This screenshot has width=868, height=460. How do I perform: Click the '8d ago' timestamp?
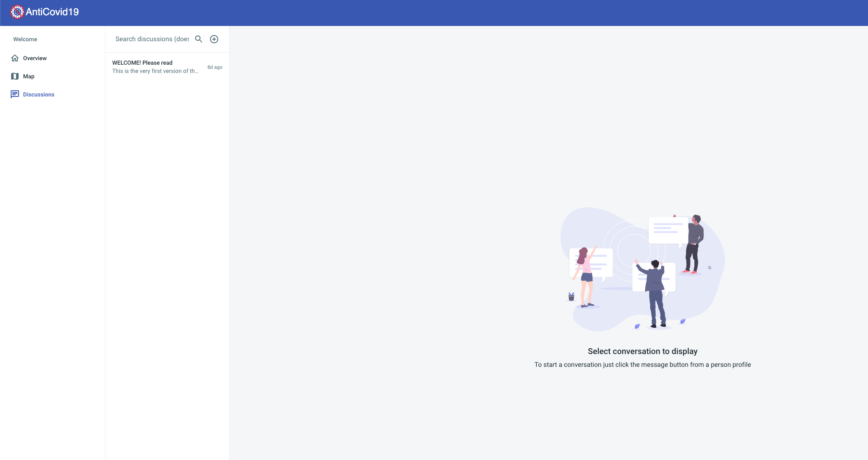click(215, 67)
